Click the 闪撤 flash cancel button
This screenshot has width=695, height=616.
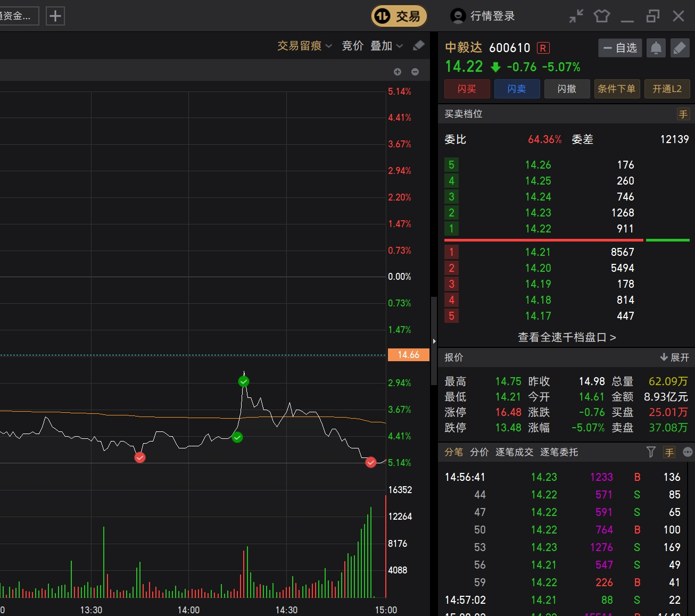click(567, 89)
